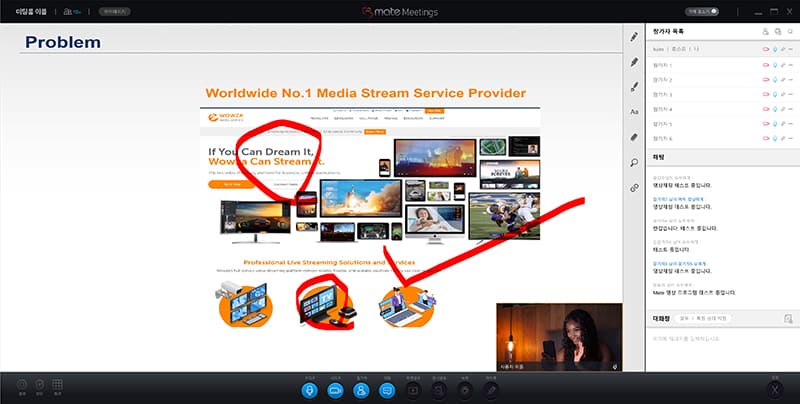The width and height of the screenshot is (800, 404).
Task: Select the brush tool in annotation sidebar
Action: (x=634, y=87)
